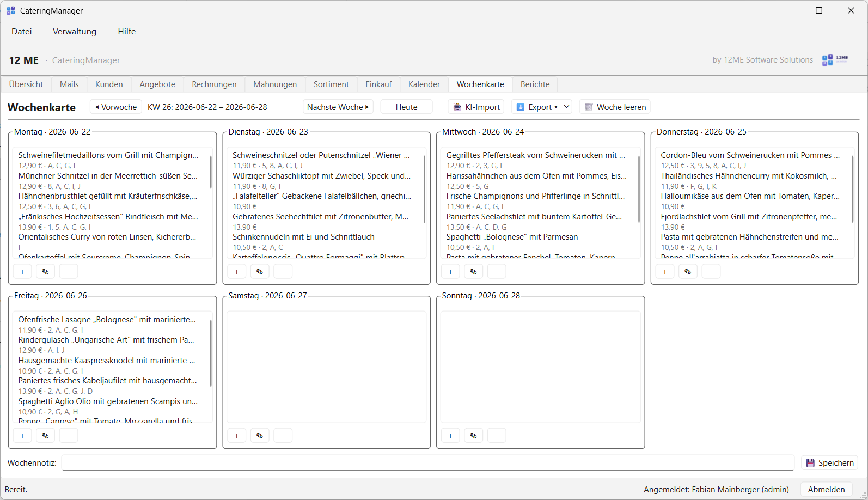The height and width of the screenshot is (500, 868).
Task: Go back to Vorwoche
Action: tap(116, 107)
